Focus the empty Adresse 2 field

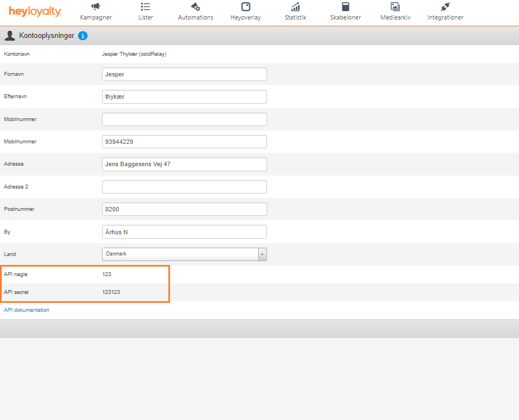pyautogui.click(x=185, y=187)
